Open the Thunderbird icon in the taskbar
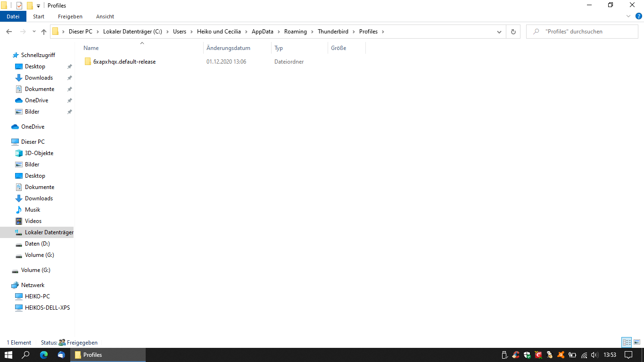644x362 pixels. tap(61, 355)
